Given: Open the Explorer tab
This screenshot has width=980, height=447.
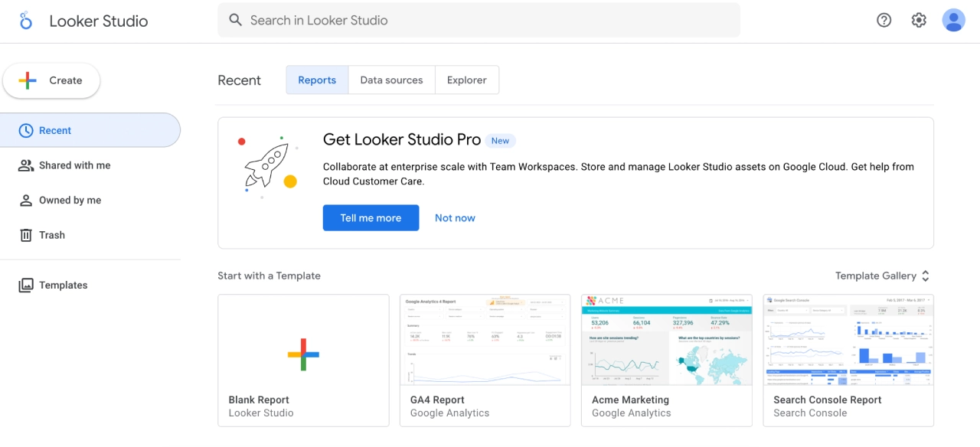Looking at the screenshot, I should click(466, 80).
